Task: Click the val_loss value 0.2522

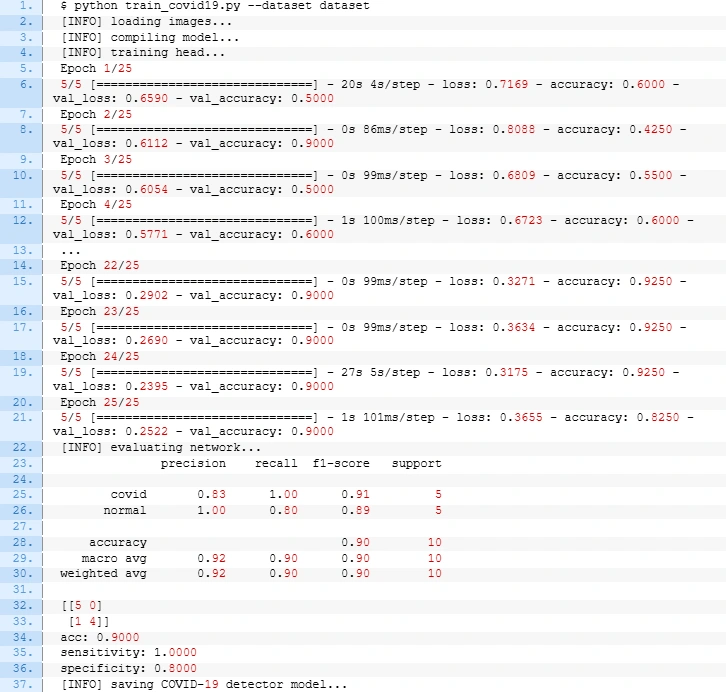Action: point(146,431)
